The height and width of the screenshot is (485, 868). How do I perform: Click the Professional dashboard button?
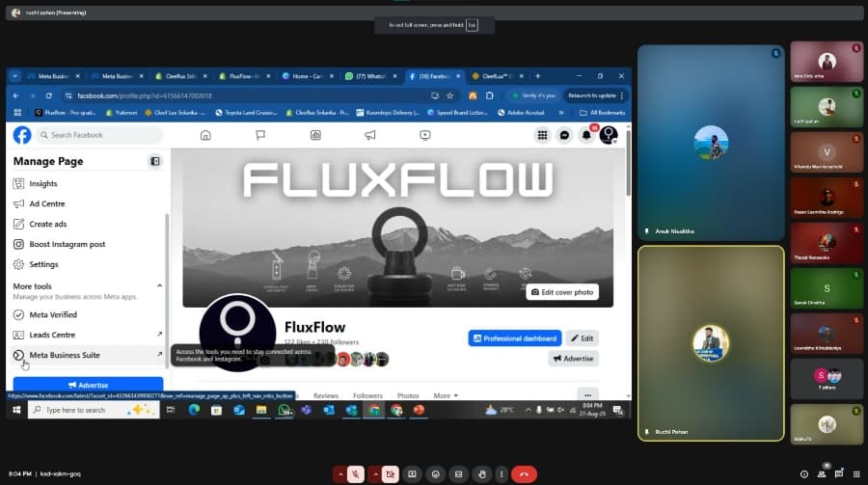click(514, 337)
